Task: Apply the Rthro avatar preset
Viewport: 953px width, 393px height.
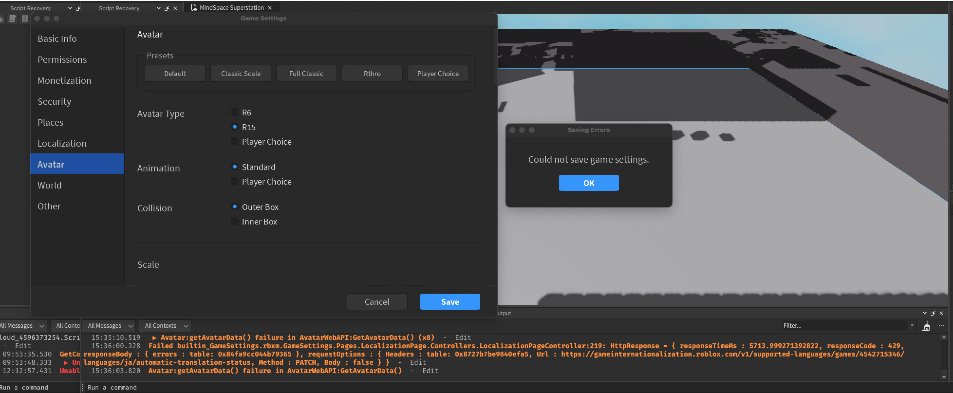Action: [x=372, y=73]
